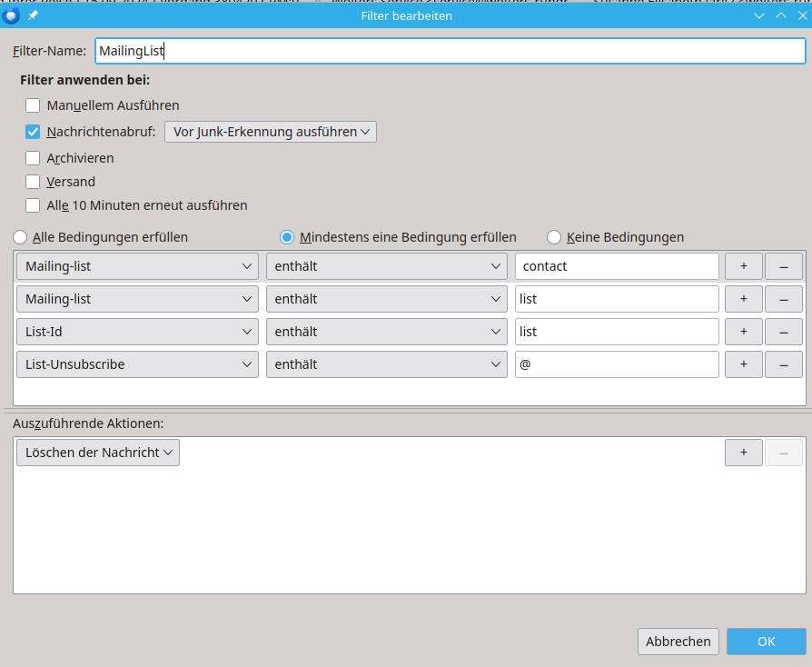Screen dimensions: 812x667
Task: Uncheck the Nachrichtenabruf checkbox
Action: pyautogui.click(x=33, y=132)
